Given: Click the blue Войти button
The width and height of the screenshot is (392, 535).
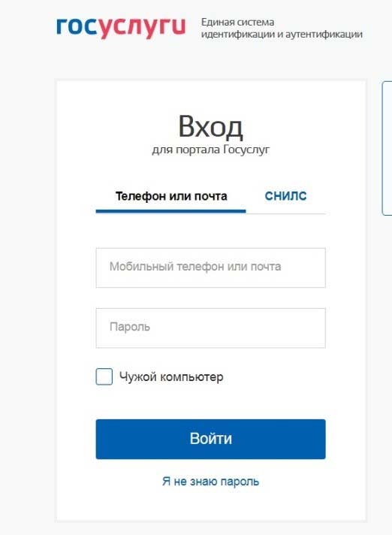Looking at the screenshot, I should 211,439.
